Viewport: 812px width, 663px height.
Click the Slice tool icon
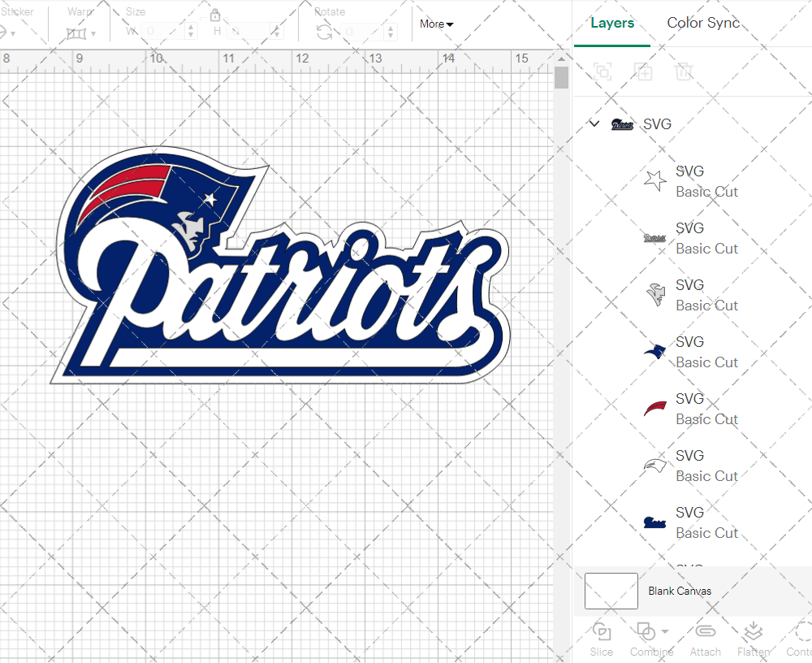pos(602,632)
